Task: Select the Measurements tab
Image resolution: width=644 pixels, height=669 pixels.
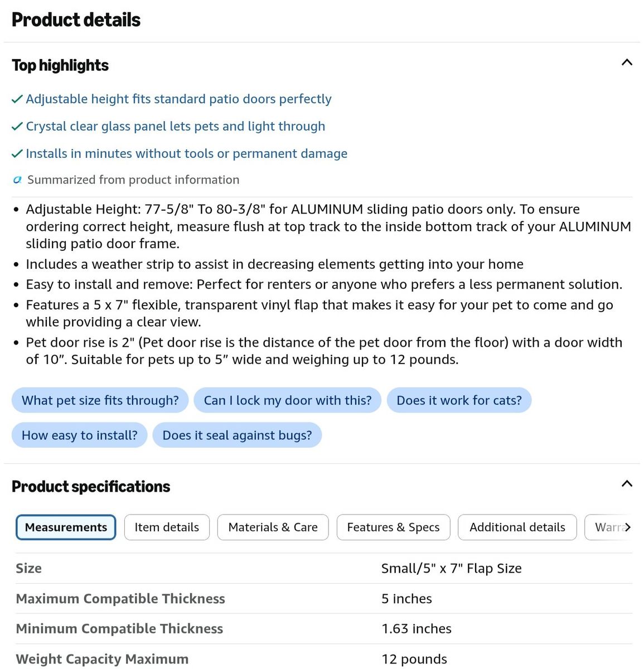Action: click(x=66, y=527)
